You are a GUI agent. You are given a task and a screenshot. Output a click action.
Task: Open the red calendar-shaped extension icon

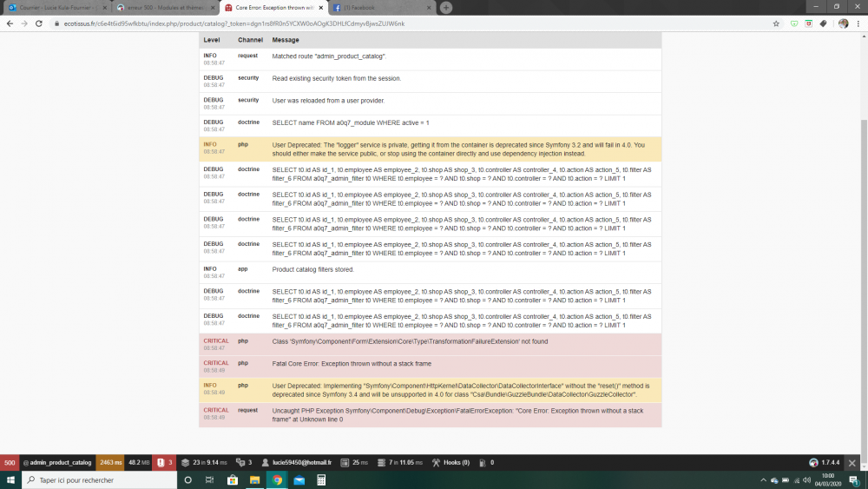point(809,23)
